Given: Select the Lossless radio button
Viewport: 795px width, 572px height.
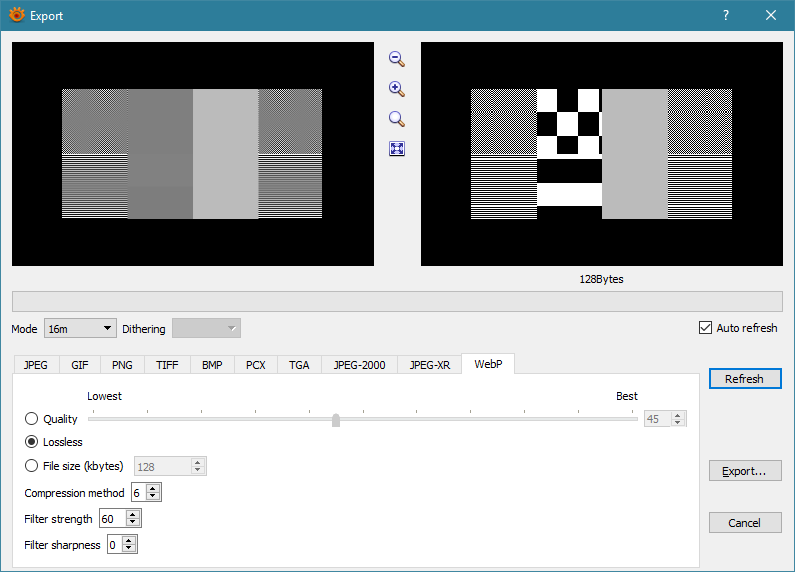Looking at the screenshot, I should [x=32, y=442].
